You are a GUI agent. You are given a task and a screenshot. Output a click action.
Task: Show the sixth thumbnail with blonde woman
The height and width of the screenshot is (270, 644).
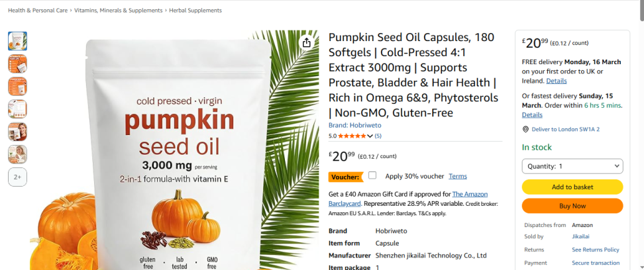[17, 154]
